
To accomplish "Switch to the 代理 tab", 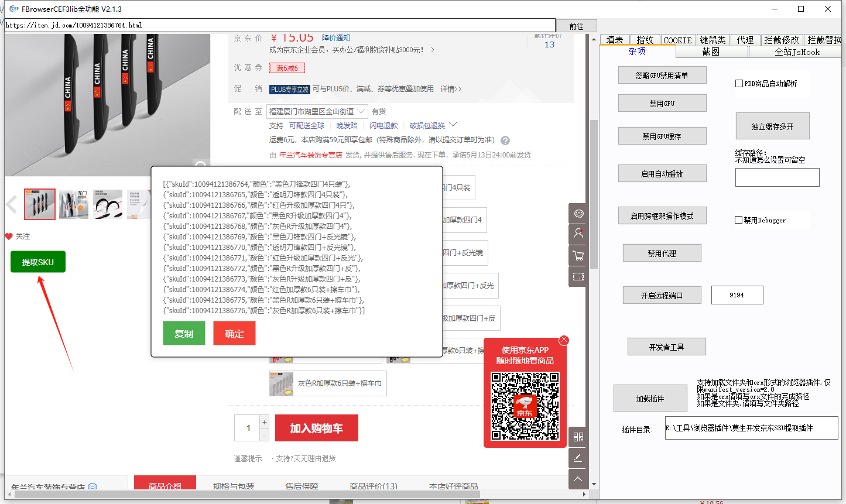I will [x=745, y=40].
